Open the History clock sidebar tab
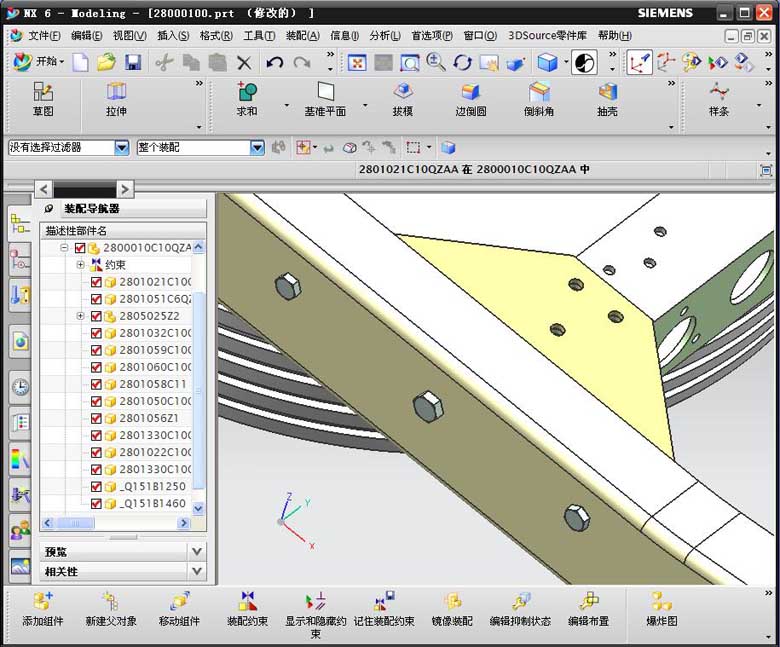Image resolution: width=780 pixels, height=647 pixels. point(20,386)
